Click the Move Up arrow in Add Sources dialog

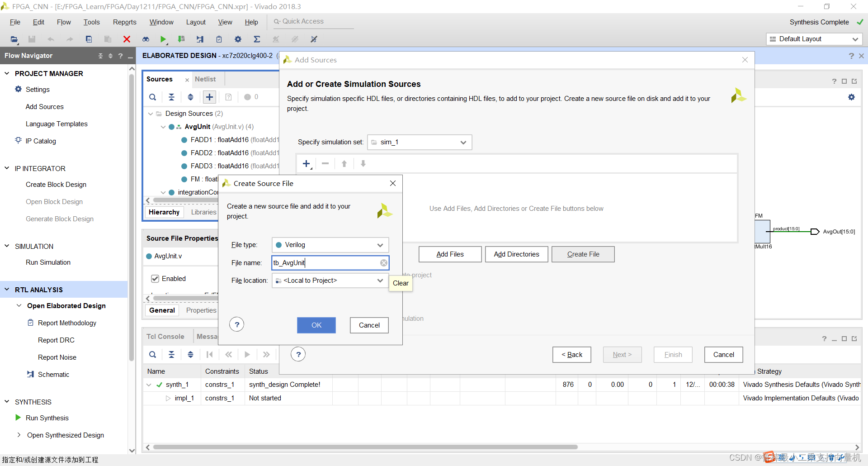pyautogui.click(x=344, y=164)
